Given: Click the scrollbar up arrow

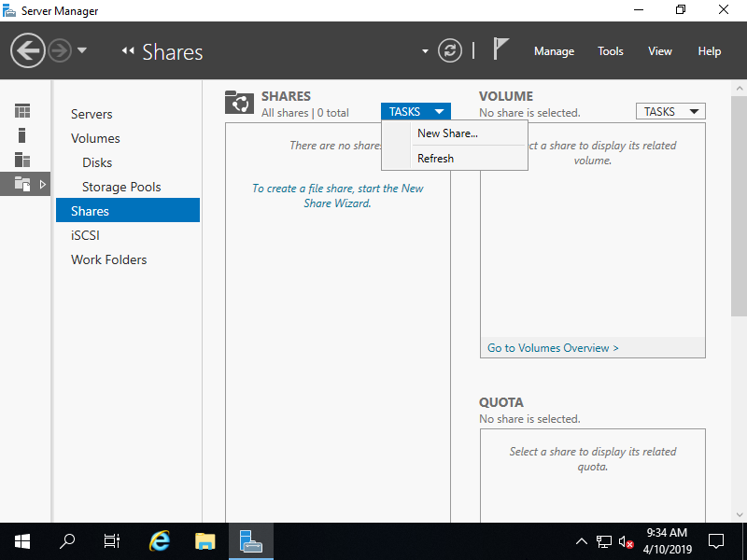Looking at the screenshot, I should (739, 88).
